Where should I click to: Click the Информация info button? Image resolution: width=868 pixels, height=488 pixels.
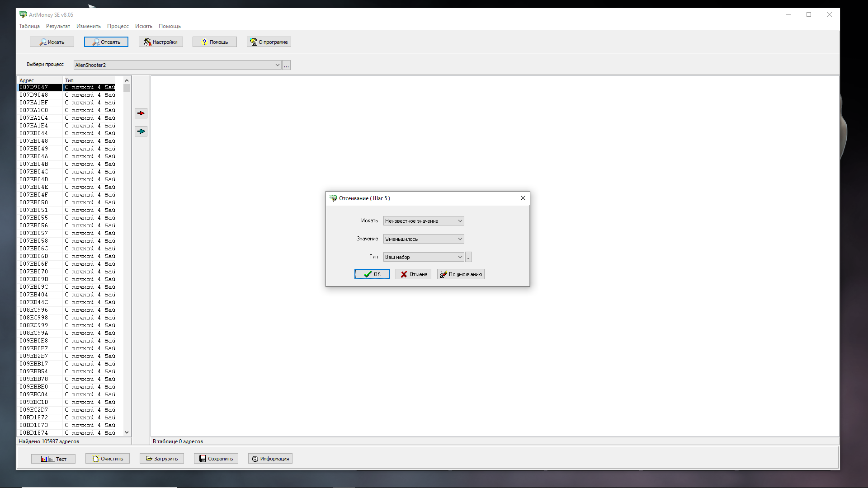270,459
